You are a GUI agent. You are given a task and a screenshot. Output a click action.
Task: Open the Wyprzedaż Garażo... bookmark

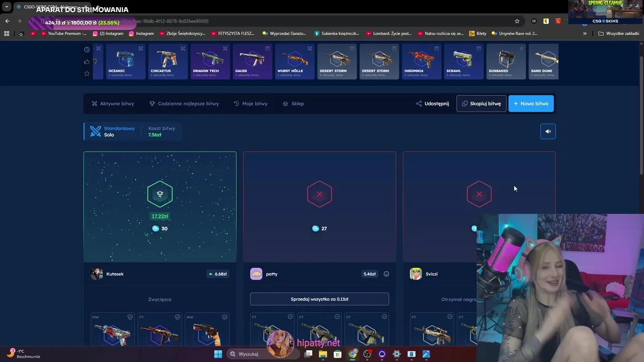(x=284, y=34)
